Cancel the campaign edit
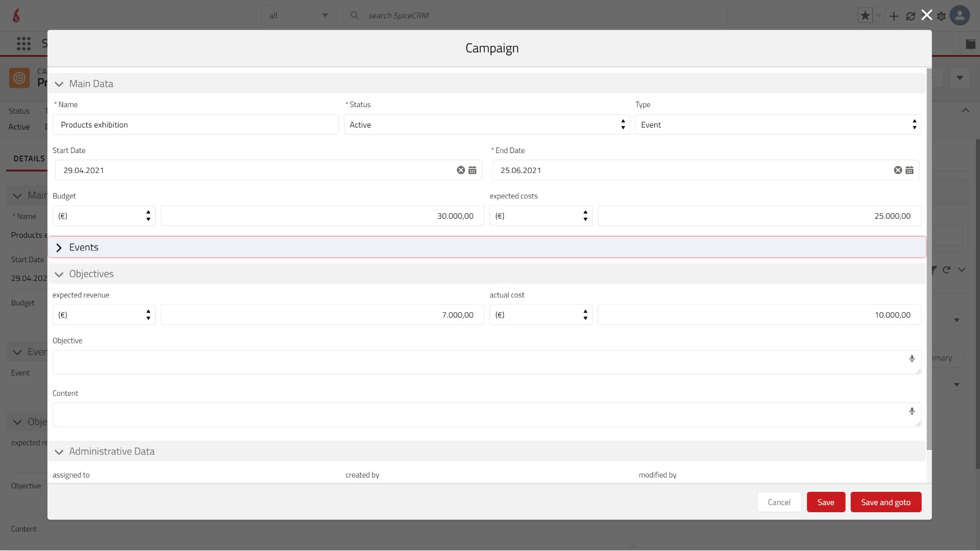 pos(779,503)
